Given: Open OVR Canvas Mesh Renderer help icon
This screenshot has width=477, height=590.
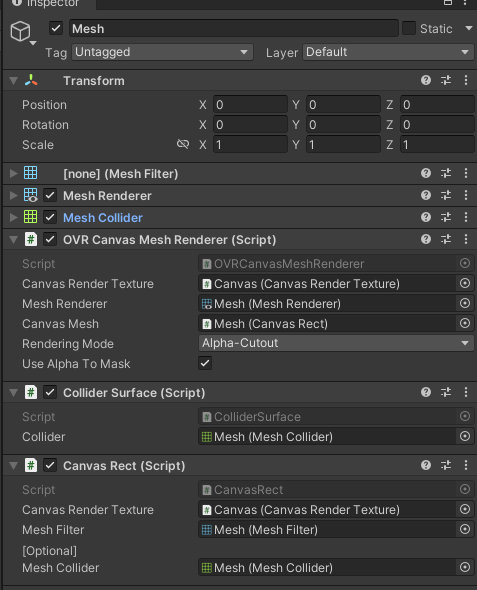Looking at the screenshot, I should pos(426,239).
